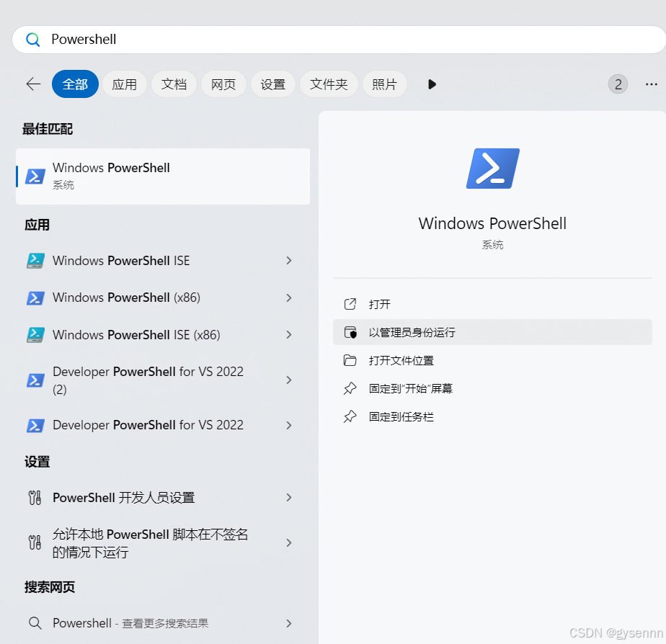Expand the web search result chevron

point(289,623)
